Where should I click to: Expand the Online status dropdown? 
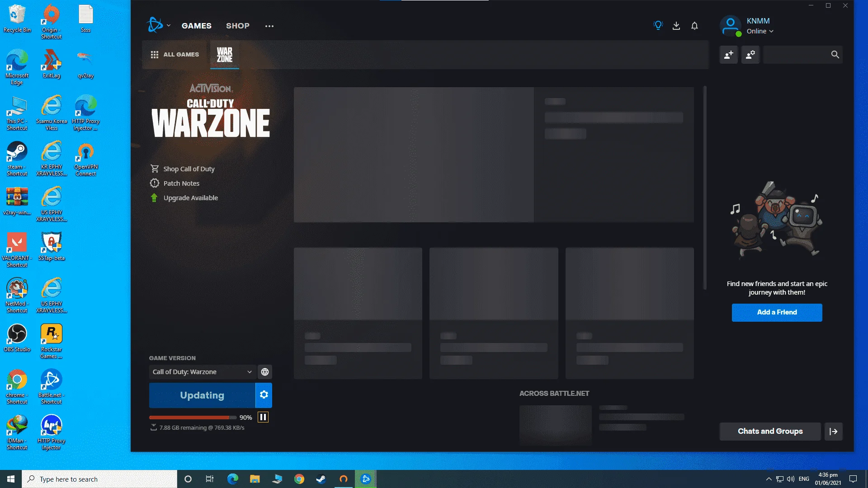(760, 31)
